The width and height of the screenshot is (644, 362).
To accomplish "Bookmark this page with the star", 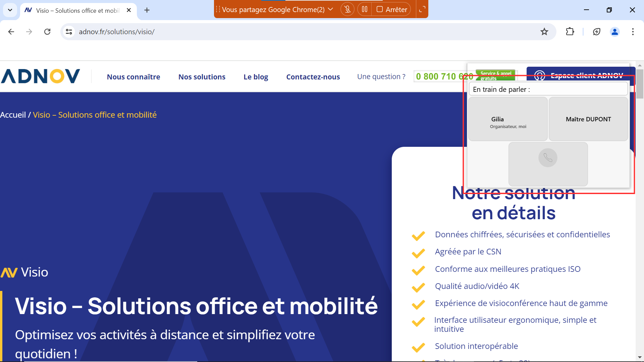I will [544, 32].
